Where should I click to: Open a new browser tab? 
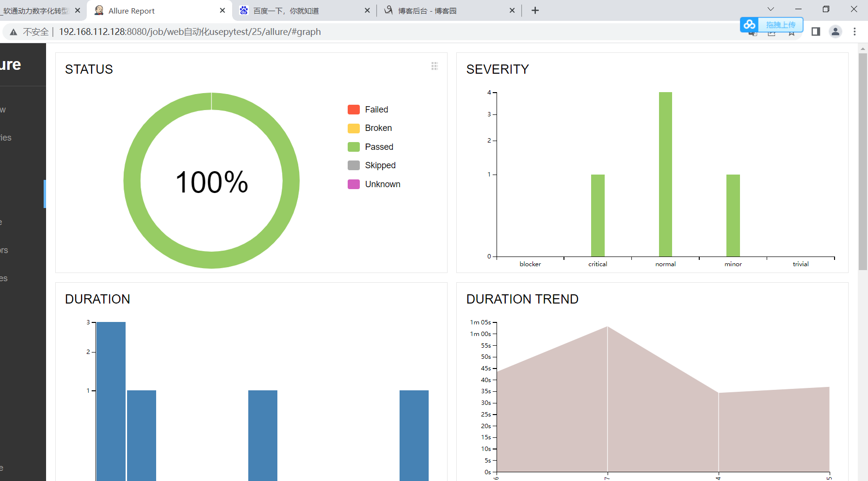(535, 10)
